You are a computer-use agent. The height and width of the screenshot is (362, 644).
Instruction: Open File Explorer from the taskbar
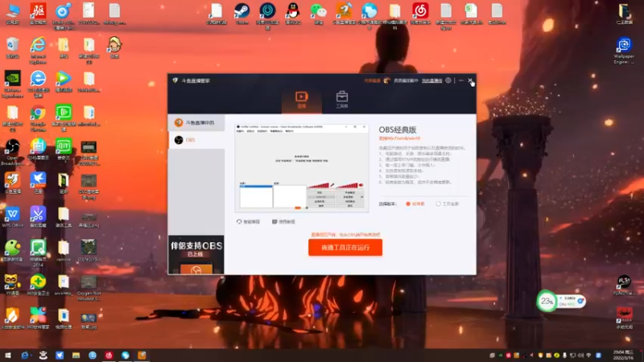coord(76,355)
